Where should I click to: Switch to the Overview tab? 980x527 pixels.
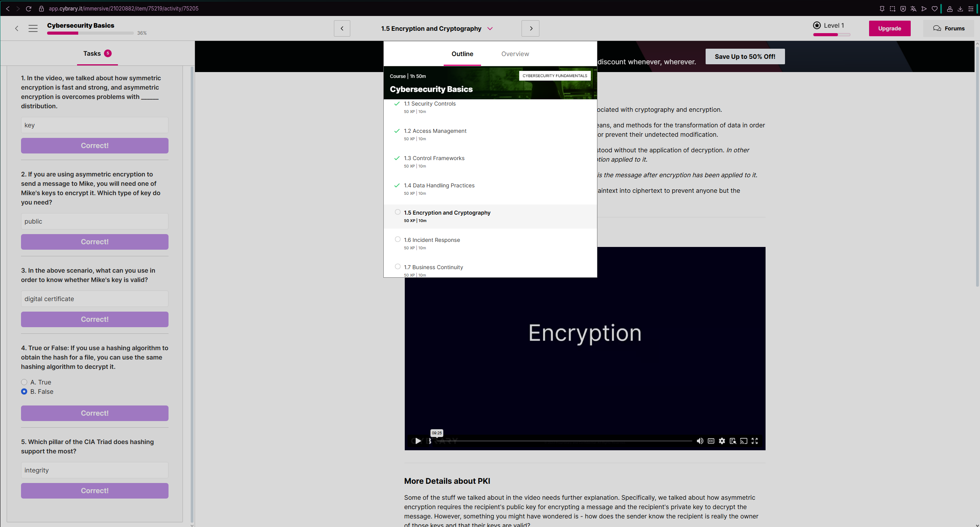click(515, 54)
